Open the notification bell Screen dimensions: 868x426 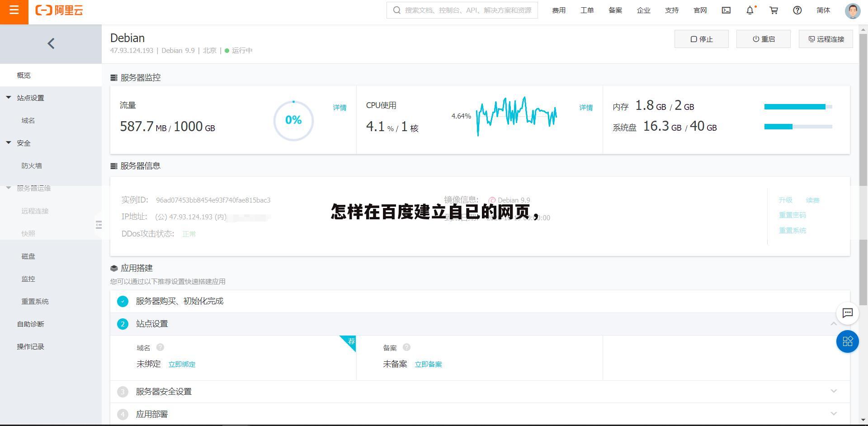point(750,10)
